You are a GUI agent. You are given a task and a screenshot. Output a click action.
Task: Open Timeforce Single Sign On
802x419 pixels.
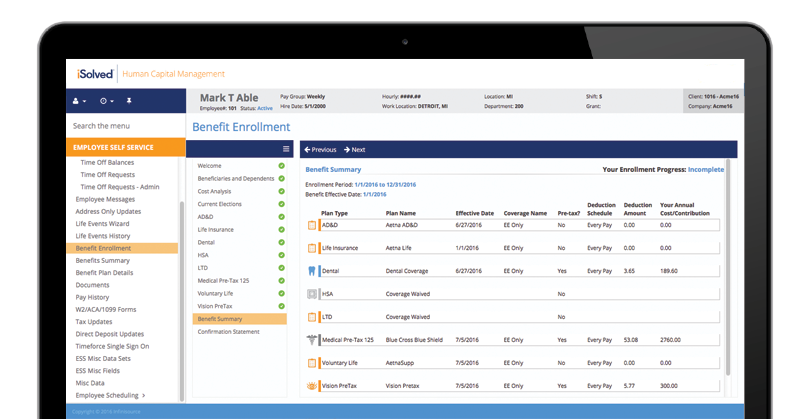point(113,346)
